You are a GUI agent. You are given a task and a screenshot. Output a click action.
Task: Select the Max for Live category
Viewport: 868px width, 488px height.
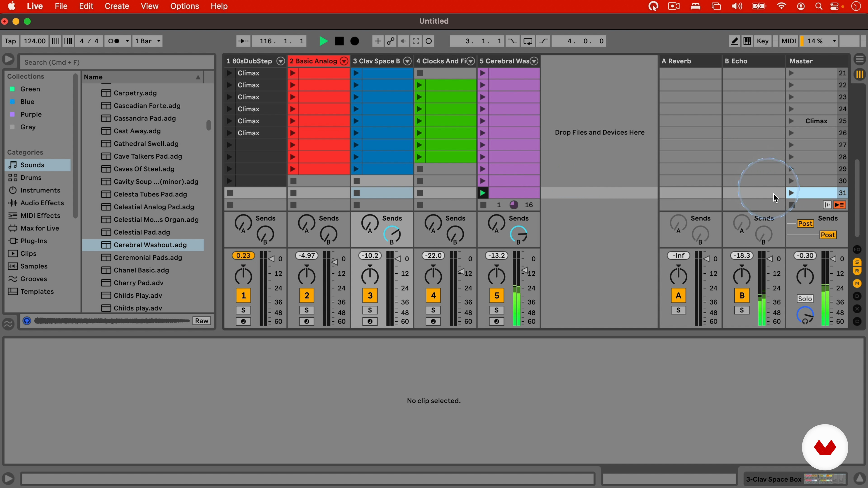point(38,228)
